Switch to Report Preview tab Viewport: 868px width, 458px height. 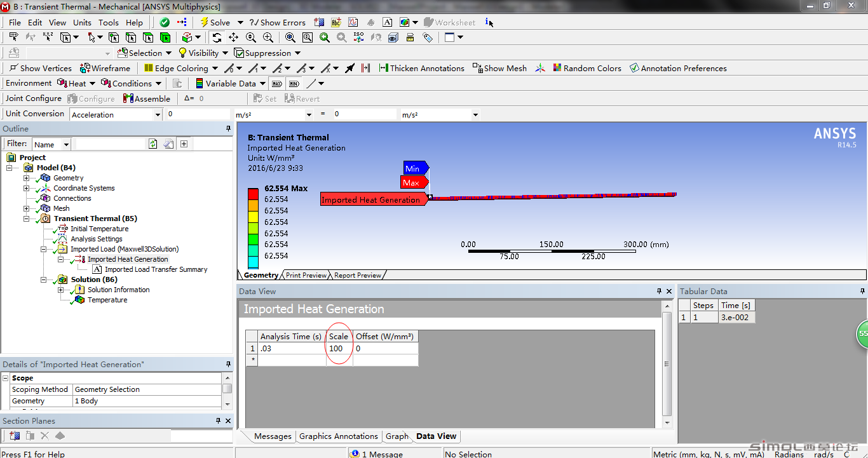coord(357,275)
